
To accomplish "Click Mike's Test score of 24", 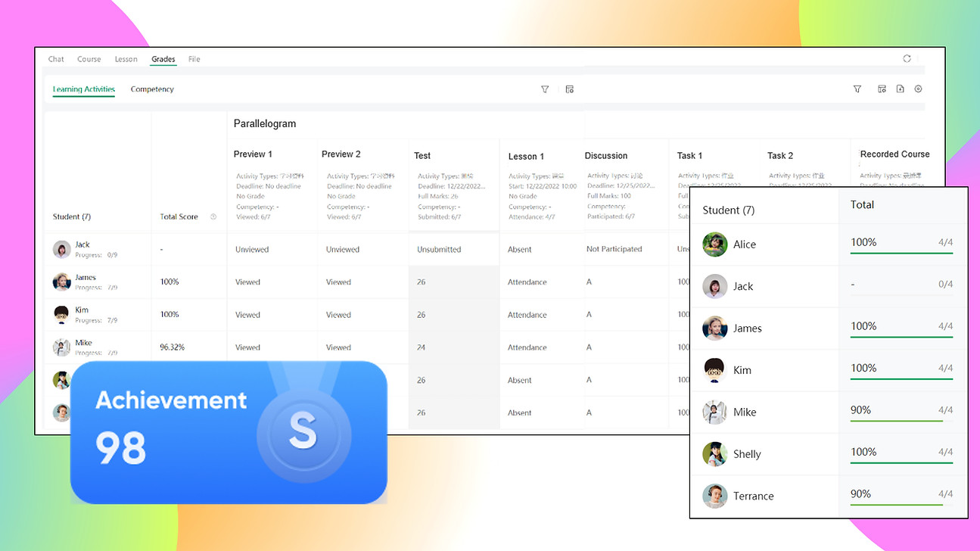I will pos(422,348).
